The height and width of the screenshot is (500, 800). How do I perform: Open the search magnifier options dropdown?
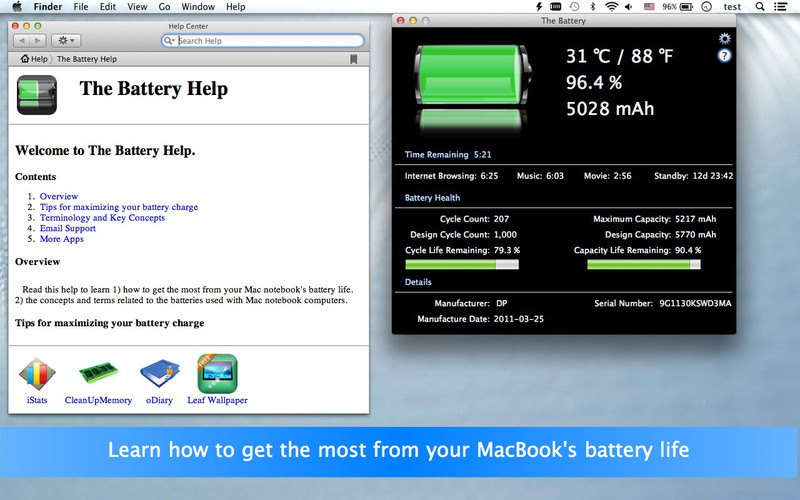169,41
